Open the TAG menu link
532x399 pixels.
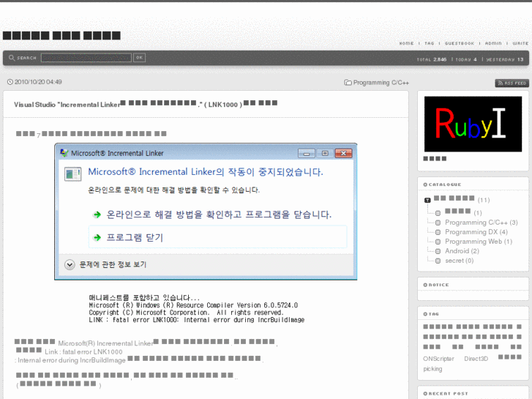430,43
